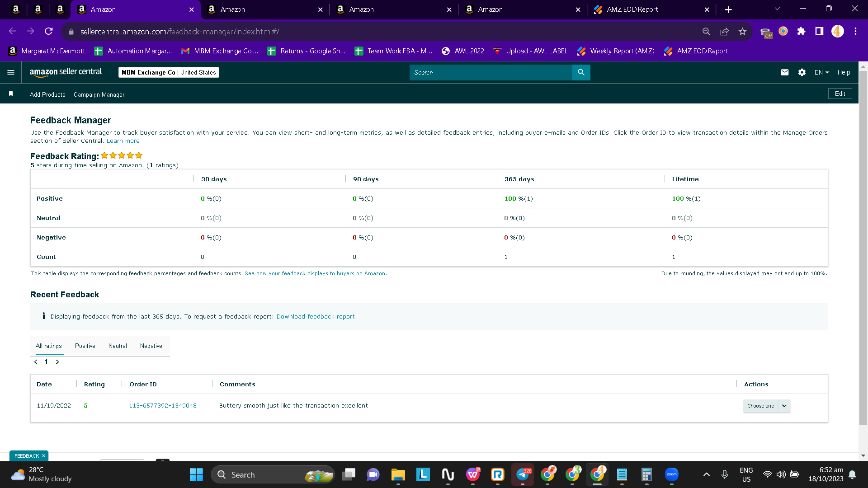This screenshot has height=488, width=868.
Task: Switch to the All ratings tab
Action: [x=49, y=346]
